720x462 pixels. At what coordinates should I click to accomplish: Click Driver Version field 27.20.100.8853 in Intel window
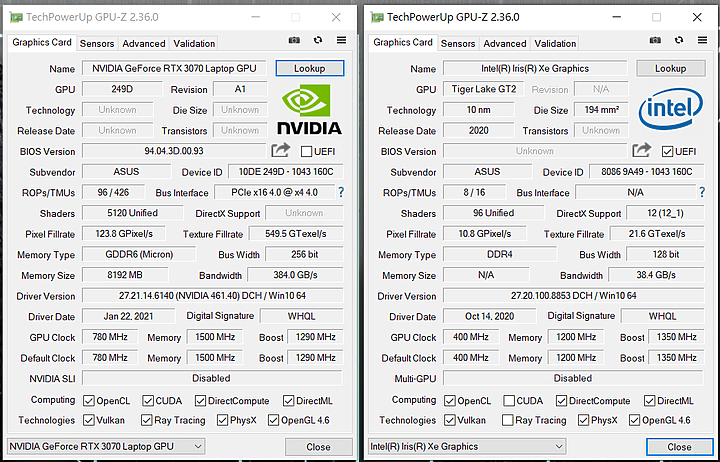point(574,296)
